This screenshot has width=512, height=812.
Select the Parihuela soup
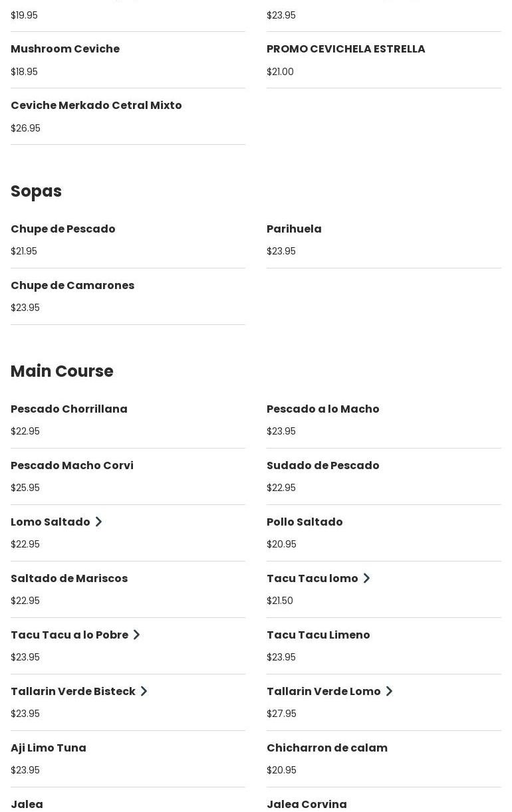tap(294, 229)
